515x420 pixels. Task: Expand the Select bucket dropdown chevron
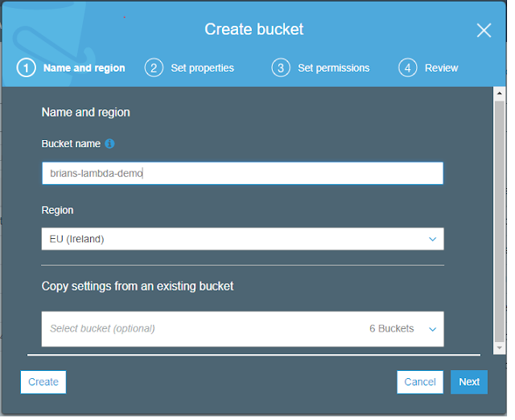click(x=433, y=329)
